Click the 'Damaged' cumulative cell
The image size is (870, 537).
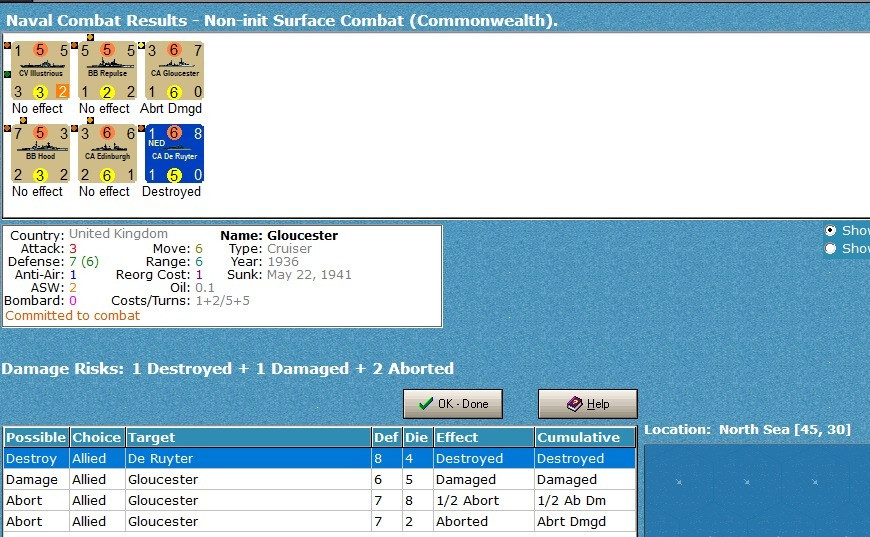coord(585,479)
